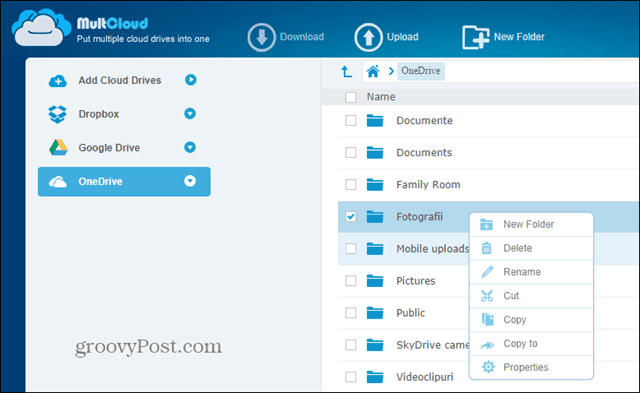640x393 pixels.
Task: Click the Copy to arrow icon
Action: (487, 345)
